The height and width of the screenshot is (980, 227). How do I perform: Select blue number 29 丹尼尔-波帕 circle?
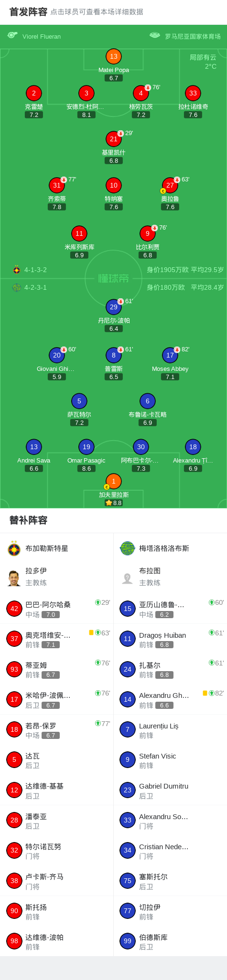point(114,307)
